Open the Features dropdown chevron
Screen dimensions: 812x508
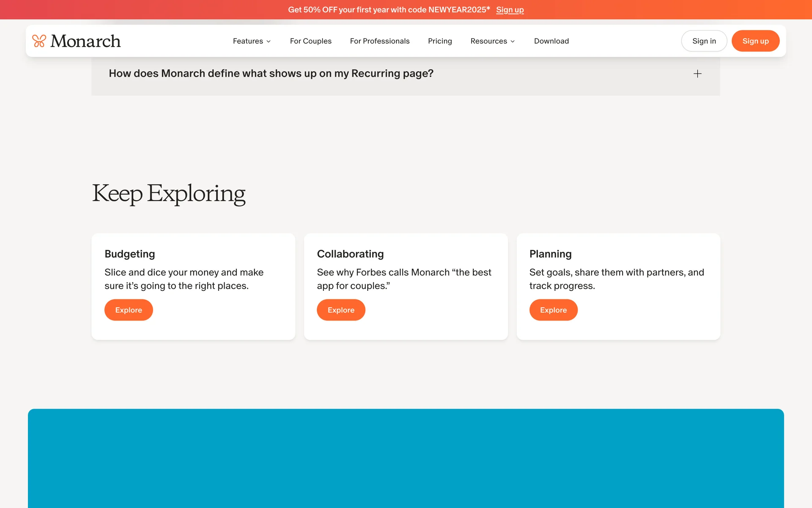(269, 41)
